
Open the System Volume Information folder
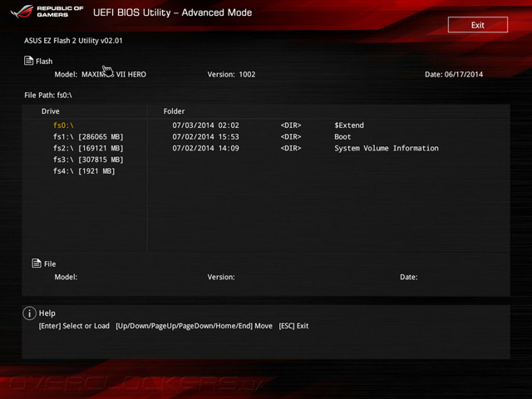pos(387,148)
